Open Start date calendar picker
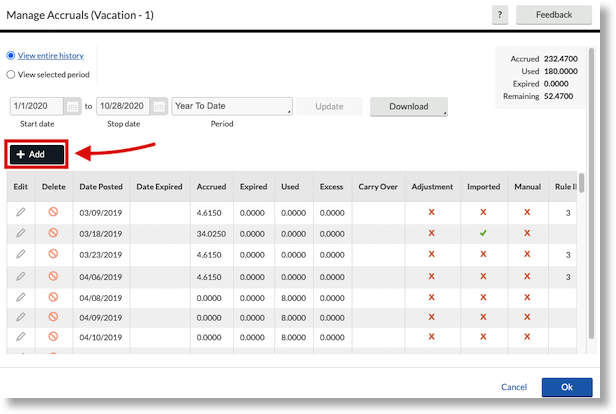 pos(72,106)
